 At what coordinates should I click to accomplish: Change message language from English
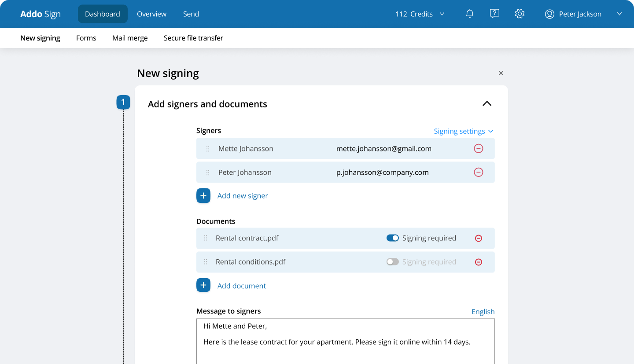pos(483,312)
